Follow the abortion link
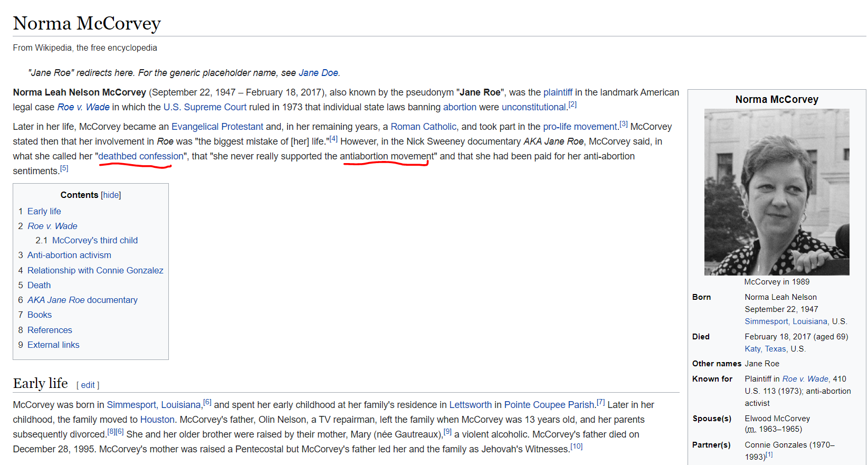 point(460,107)
